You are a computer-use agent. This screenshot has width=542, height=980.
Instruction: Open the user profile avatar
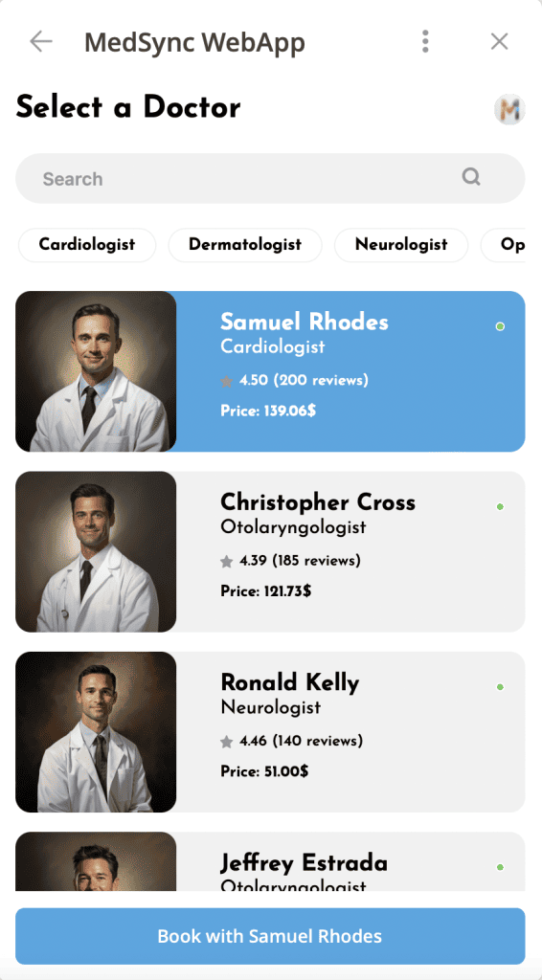pyautogui.click(x=509, y=109)
